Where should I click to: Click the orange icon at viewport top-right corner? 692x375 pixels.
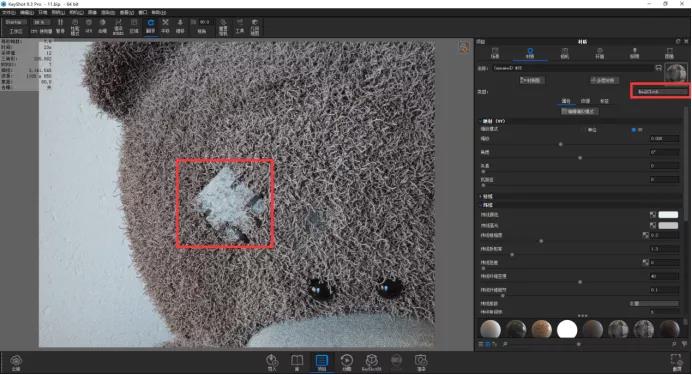point(464,48)
